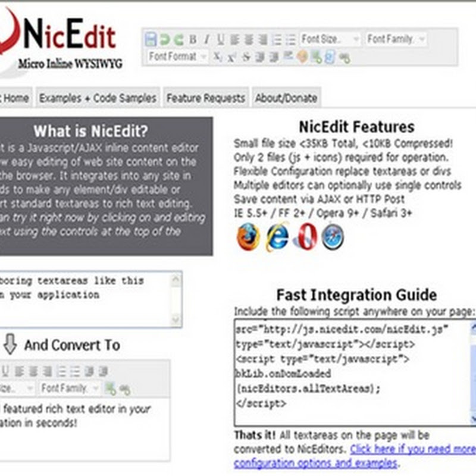Apply Subscript formatting

click(x=217, y=57)
